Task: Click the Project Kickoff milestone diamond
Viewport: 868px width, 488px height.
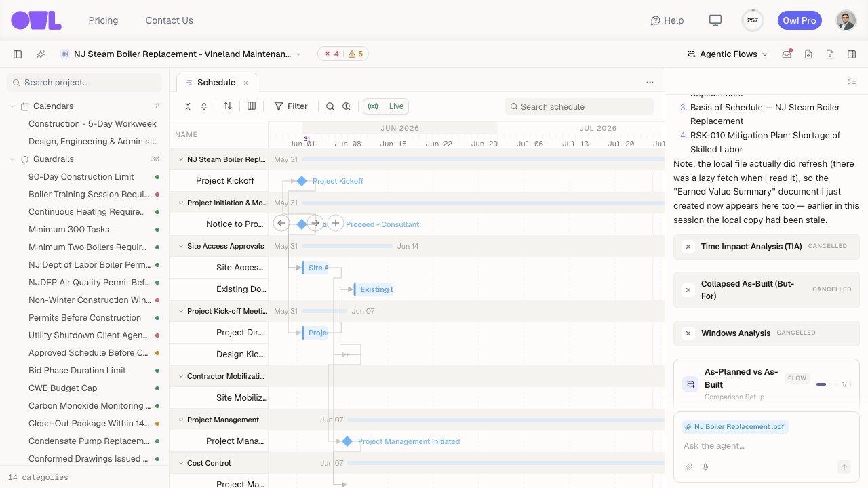Action: point(302,181)
